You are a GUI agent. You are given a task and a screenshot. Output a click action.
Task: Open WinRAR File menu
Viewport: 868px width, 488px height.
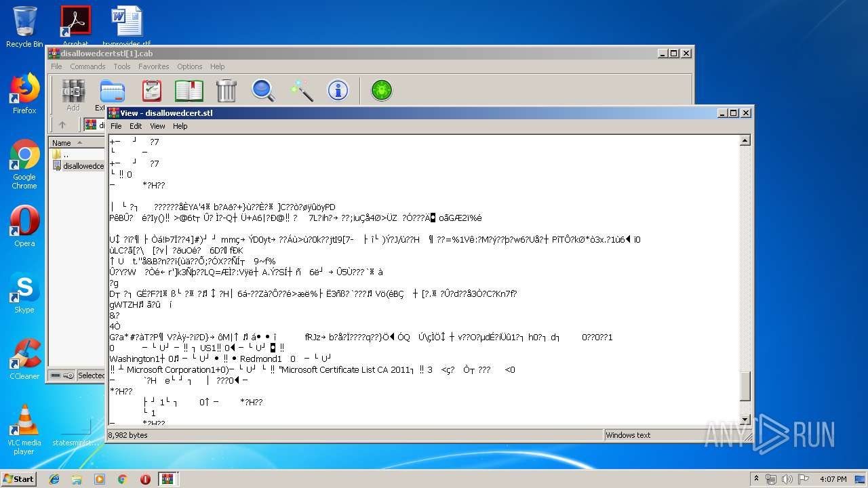56,66
